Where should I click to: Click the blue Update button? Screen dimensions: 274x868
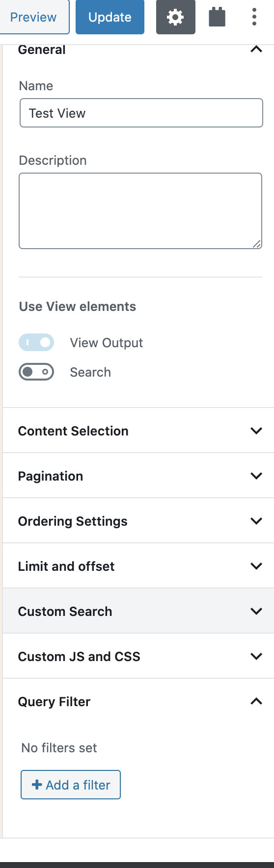pos(110,17)
